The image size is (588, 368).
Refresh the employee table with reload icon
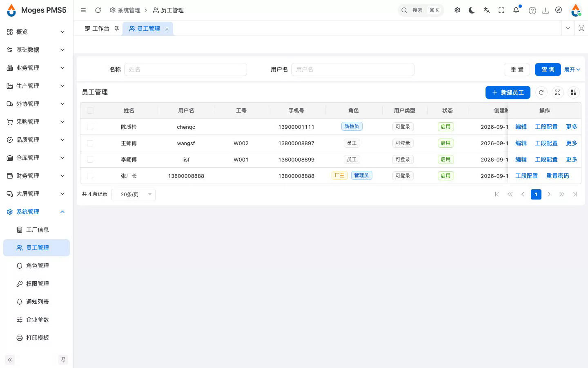[x=541, y=92]
